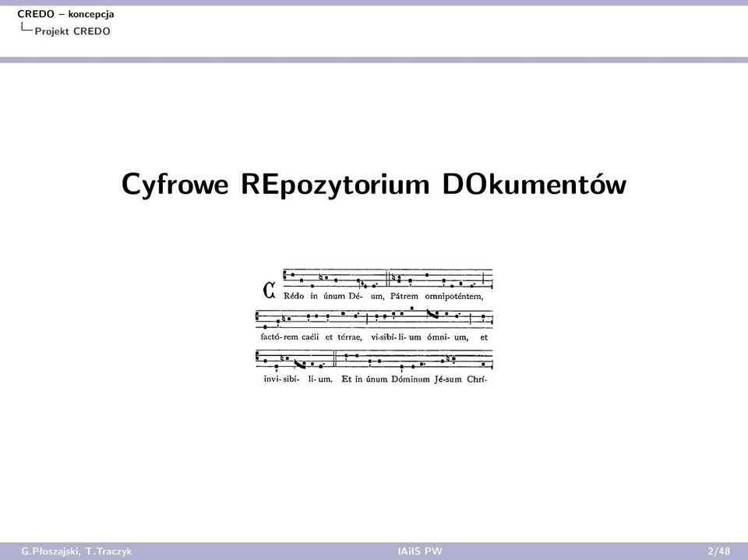The height and width of the screenshot is (560, 748).
Task: Click the 'IAiIS PW' footer text
Action: (420, 551)
